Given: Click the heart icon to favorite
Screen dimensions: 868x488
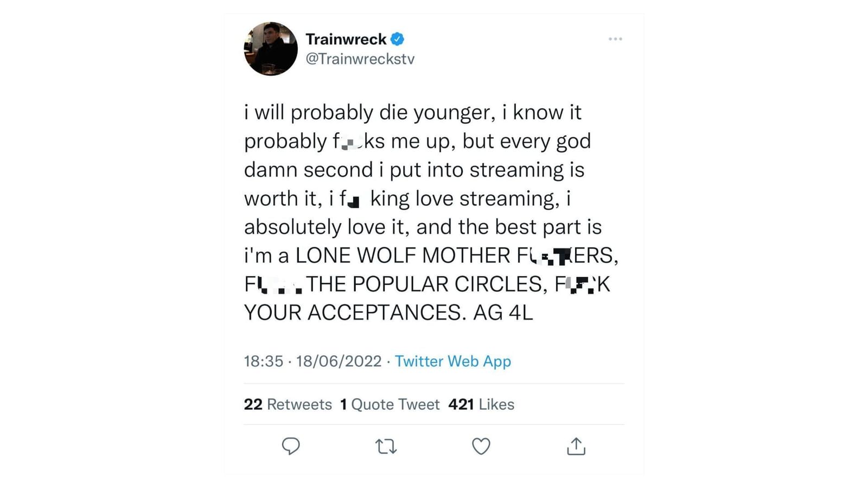Looking at the screenshot, I should (x=481, y=446).
